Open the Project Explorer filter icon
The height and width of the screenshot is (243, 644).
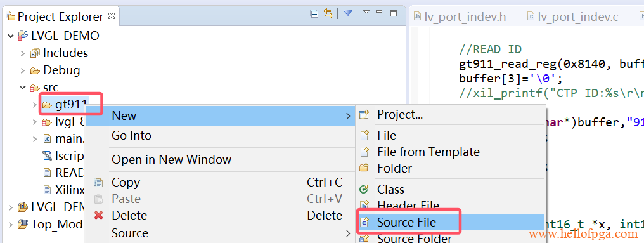tap(348, 13)
